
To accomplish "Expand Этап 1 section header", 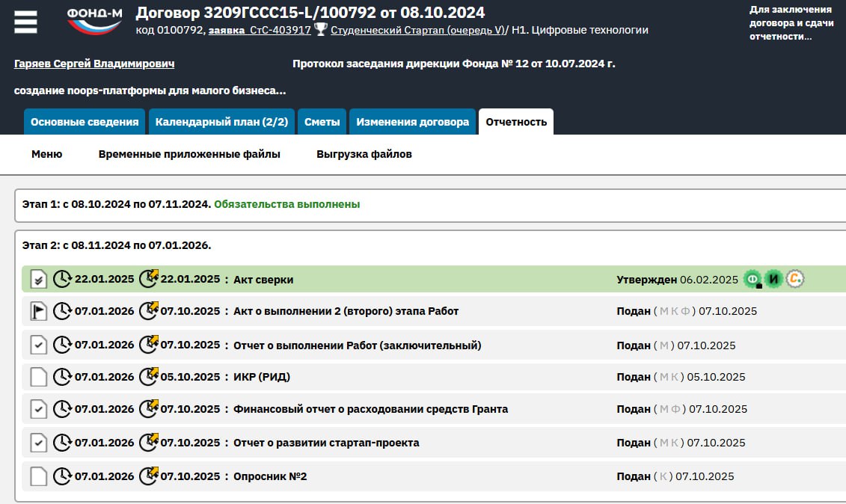I will 116,204.
